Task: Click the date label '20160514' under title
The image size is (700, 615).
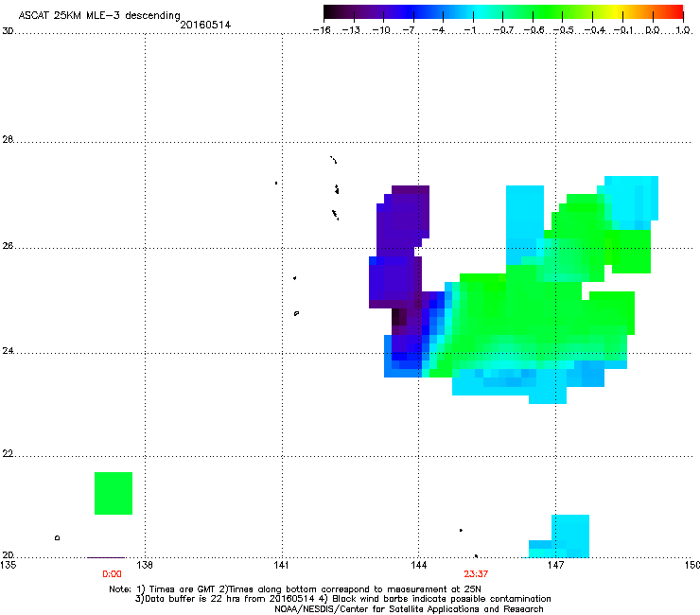Action: pyautogui.click(x=205, y=25)
